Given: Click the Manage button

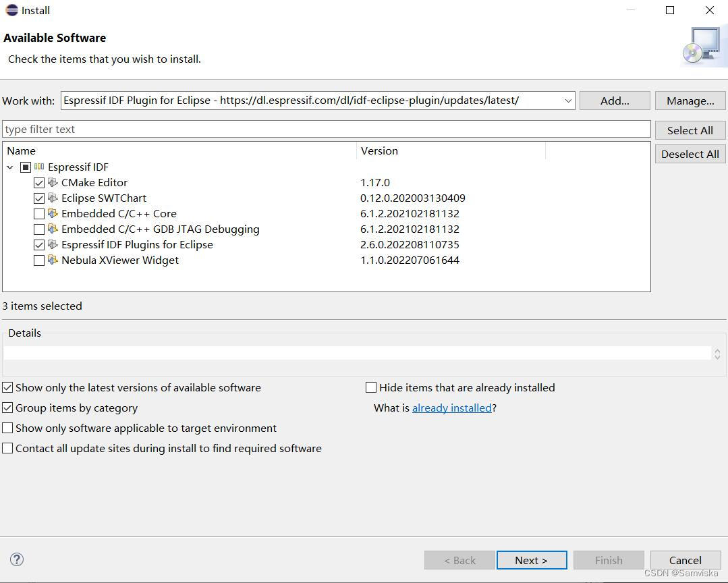Looking at the screenshot, I should 690,101.
